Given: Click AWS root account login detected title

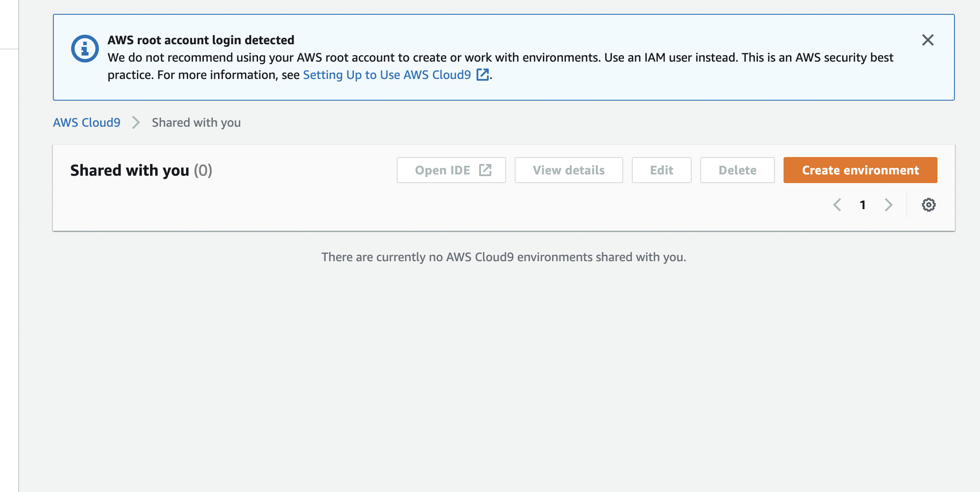Looking at the screenshot, I should click(201, 40).
